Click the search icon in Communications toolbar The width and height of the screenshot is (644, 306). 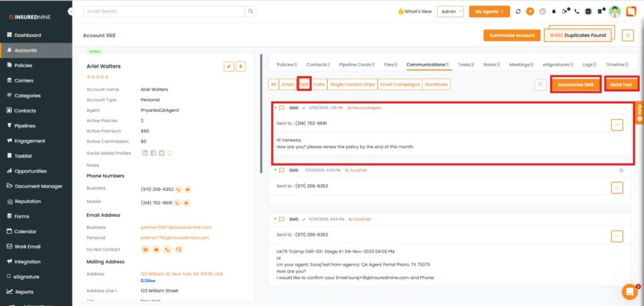click(x=540, y=84)
